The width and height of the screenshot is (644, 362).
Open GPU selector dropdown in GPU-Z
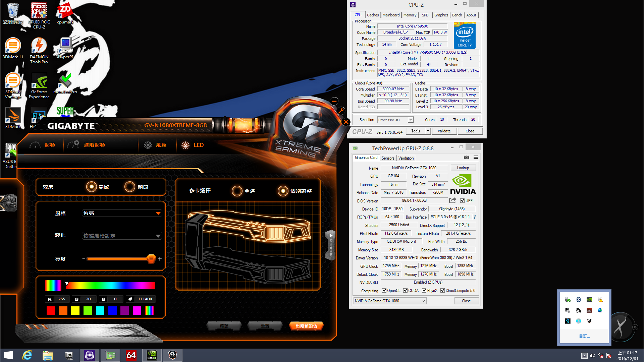pyautogui.click(x=390, y=301)
